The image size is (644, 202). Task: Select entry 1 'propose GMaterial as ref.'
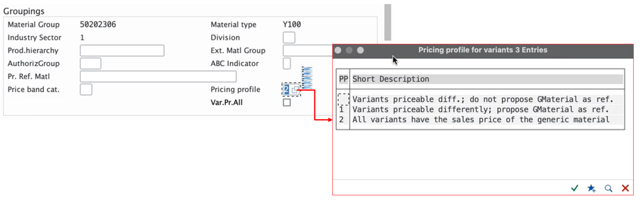[481, 110]
